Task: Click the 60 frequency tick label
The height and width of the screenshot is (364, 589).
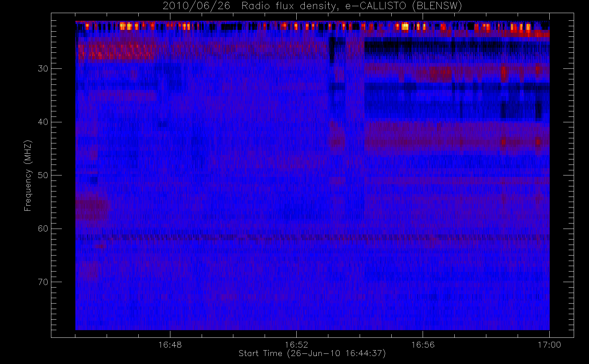Action: click(x=43, y=229)
